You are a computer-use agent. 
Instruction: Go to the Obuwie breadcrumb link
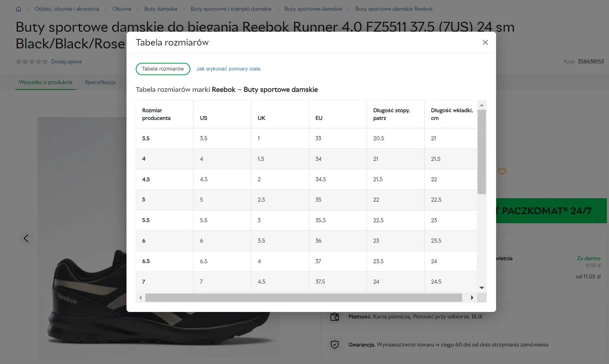coord(122,9)
